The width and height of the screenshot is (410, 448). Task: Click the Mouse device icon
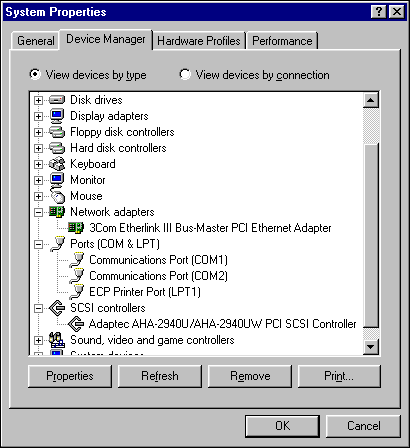(x=57, y=196)
